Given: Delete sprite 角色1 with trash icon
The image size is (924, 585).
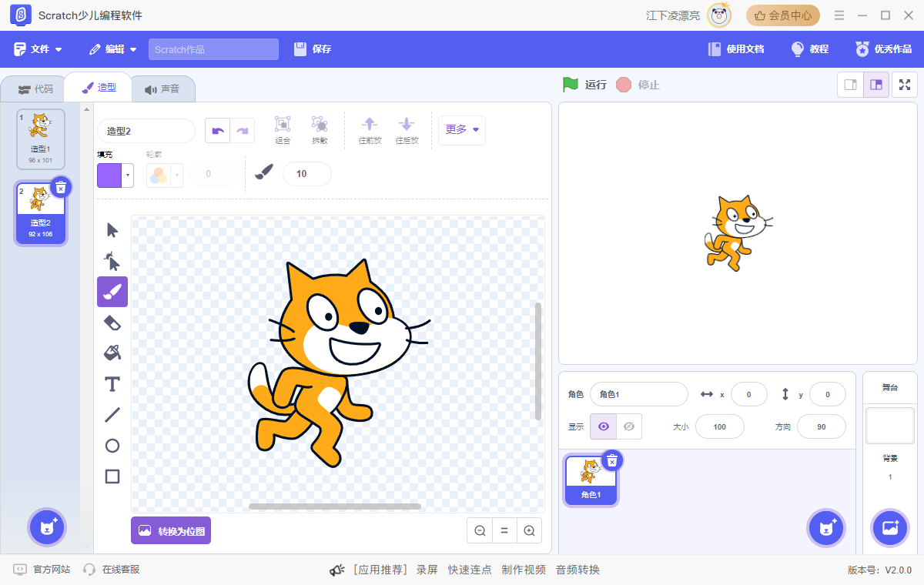Looking at the screenshot, I should coord(612,460).
